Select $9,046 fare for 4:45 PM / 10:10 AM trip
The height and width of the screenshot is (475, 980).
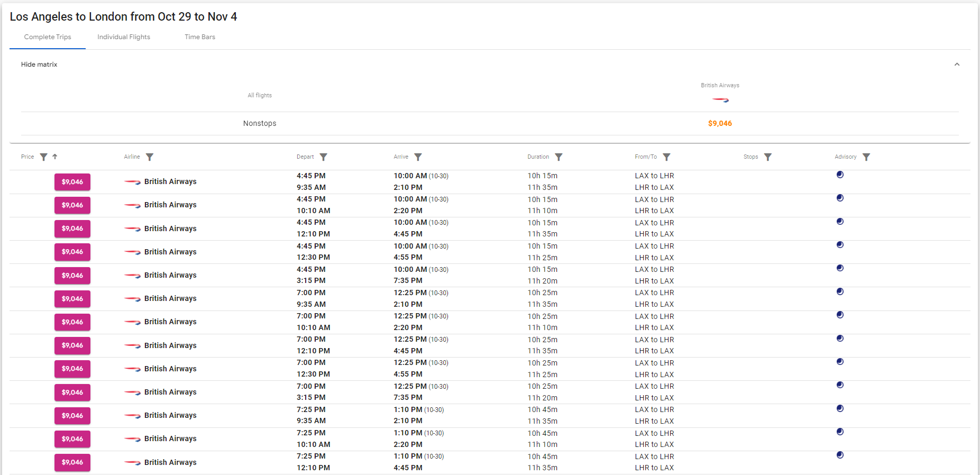[x=72, y=205]
